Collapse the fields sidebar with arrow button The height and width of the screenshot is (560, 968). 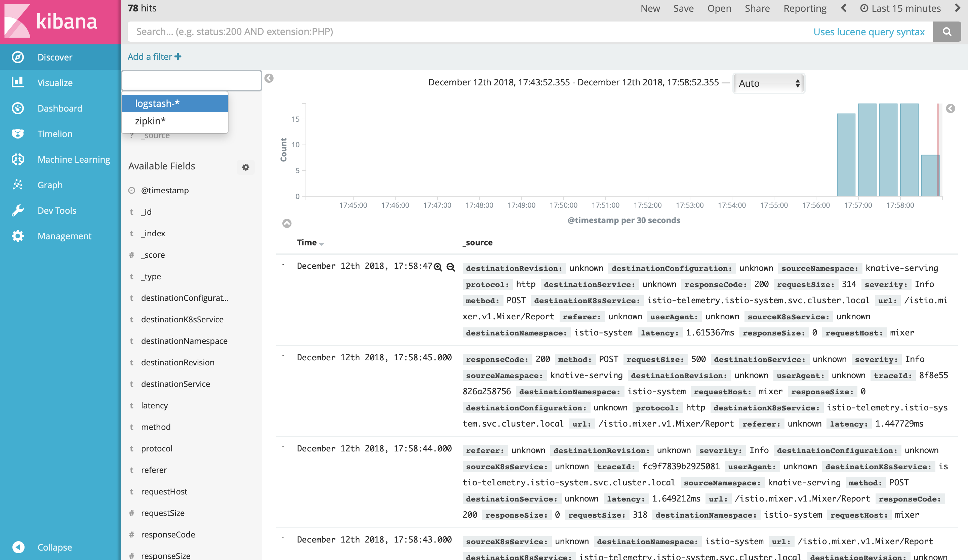(269, 78)
